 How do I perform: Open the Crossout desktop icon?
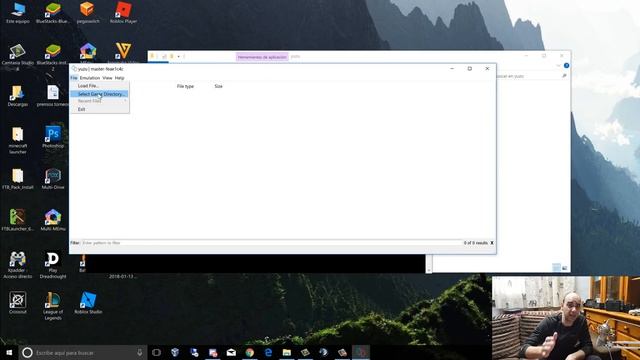pyautogui.click(x=18, y=303)
